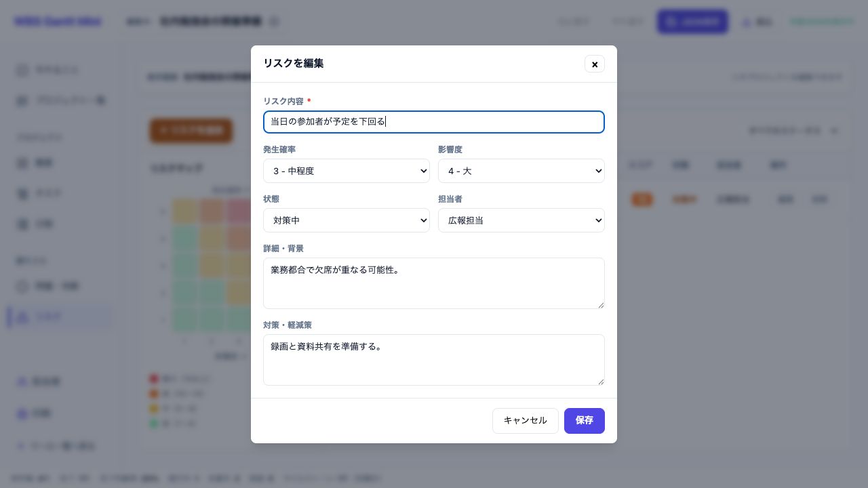The width and height of the screenshot is (868, 488).
Task: Click the 状態 field label
Action: (271, 199)
